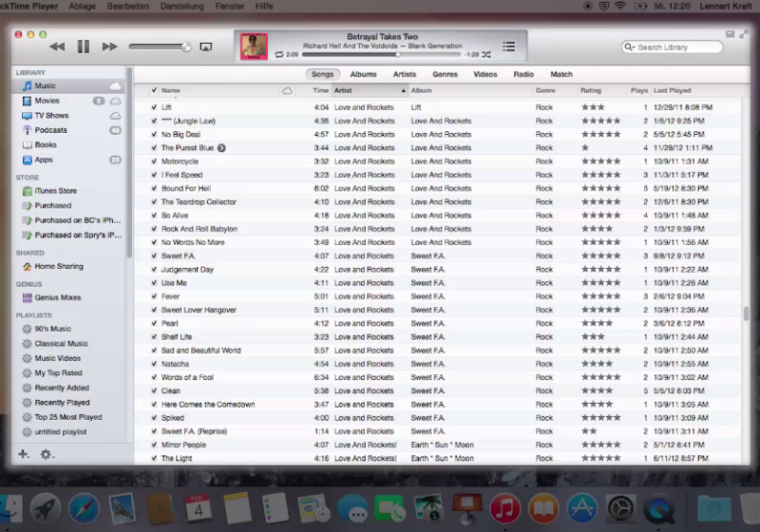The width and height of the screenshot is (760, 532).
Task: Toggle shuffle in the now playing display
Action: pyautogui.click(x=485, y=55)
